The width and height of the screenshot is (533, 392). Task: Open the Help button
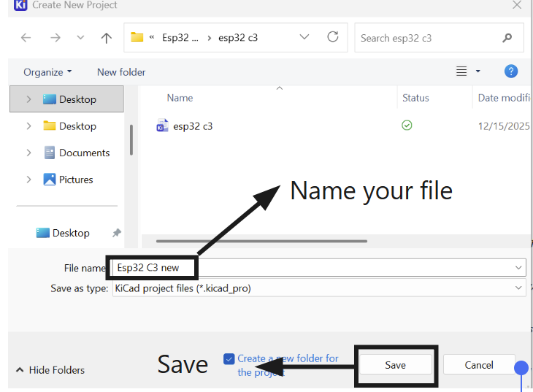511,72
